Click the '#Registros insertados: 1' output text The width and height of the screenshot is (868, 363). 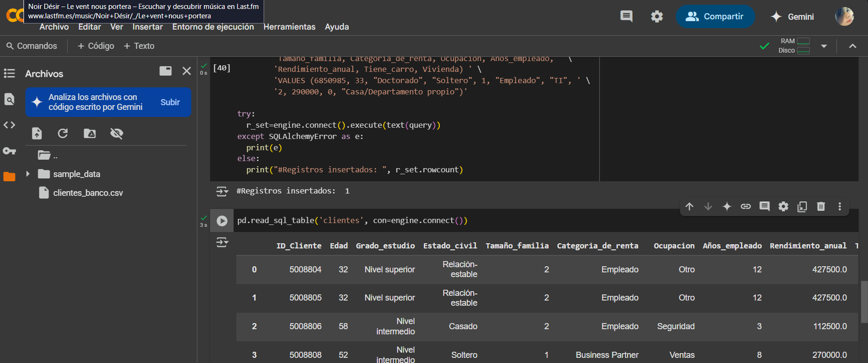tap(293, 191)
